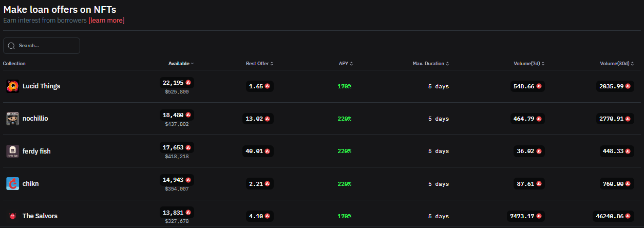The image size is (644, 228).
Task: Click 5 days duration for The Salvors
Action: [x=439, y=216]
